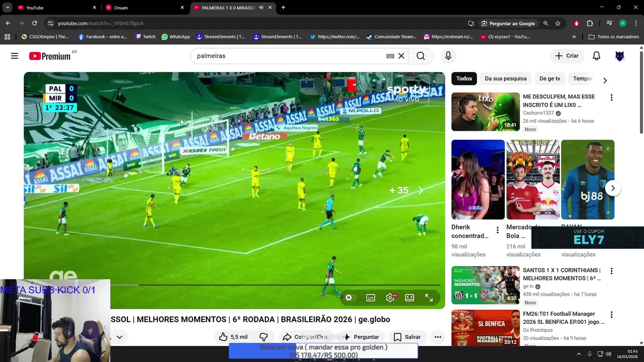This screenshot has width=644, height=362.
Task: Reload the page
Action: (34, 23)
